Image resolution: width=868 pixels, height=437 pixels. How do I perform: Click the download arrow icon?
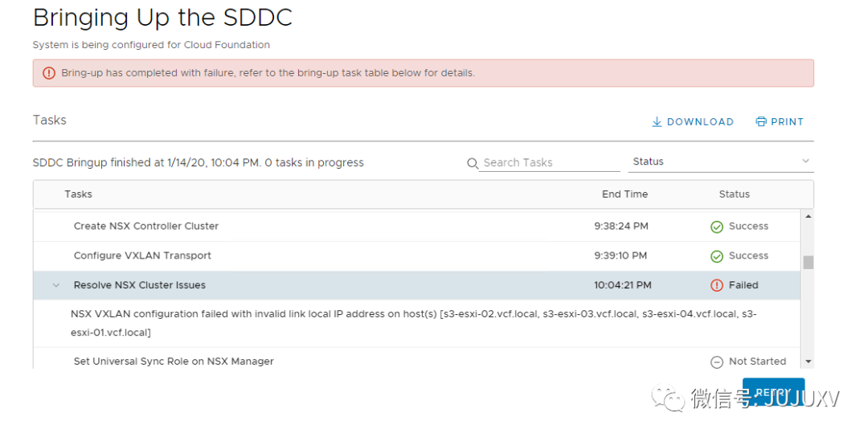pos(657,122)
